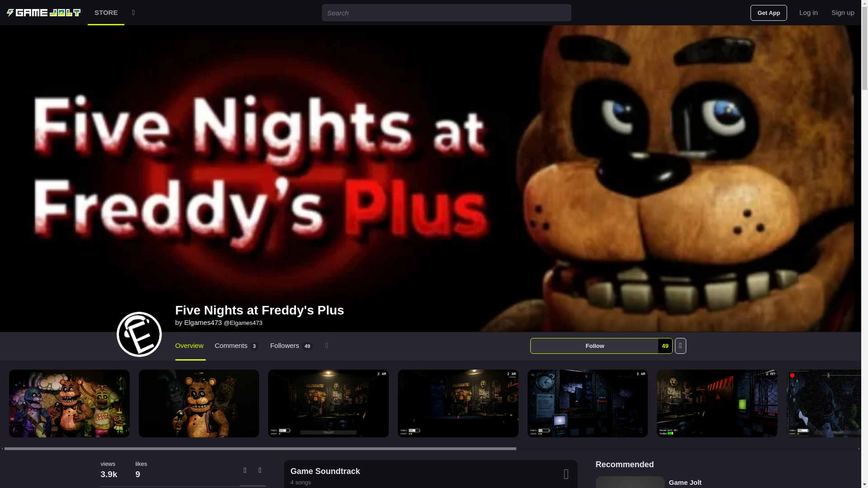The height and width of the screenshot is (488, 868).
Task: Open the dropdown beside the Follow button
Action: coord(680,346)
